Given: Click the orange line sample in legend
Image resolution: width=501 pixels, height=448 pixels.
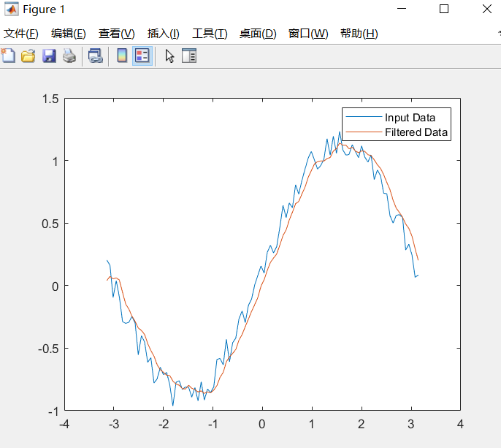Looking at the screenshot, I should pyautogui.click(x=364, y=132).
